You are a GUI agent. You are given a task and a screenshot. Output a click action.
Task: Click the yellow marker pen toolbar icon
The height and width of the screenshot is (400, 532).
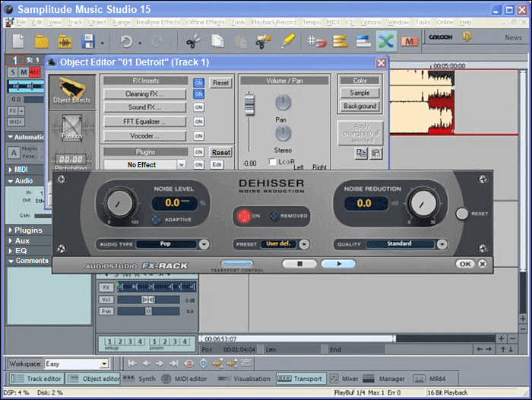[287, 41]
